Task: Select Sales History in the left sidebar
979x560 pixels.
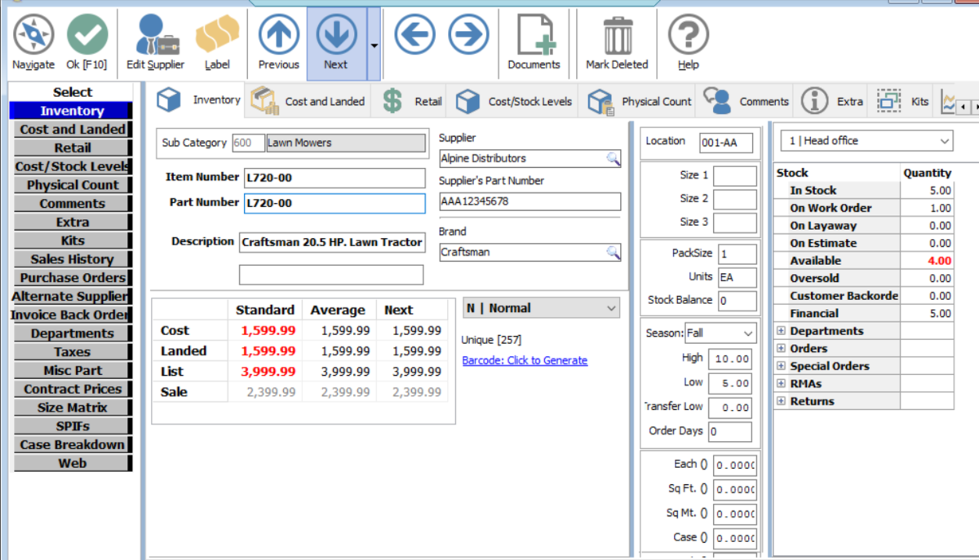Action: coord(72,258)
